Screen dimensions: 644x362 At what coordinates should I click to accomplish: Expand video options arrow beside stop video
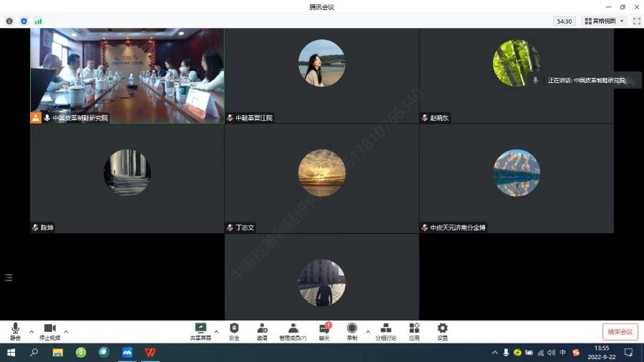(x=66, y=331)
